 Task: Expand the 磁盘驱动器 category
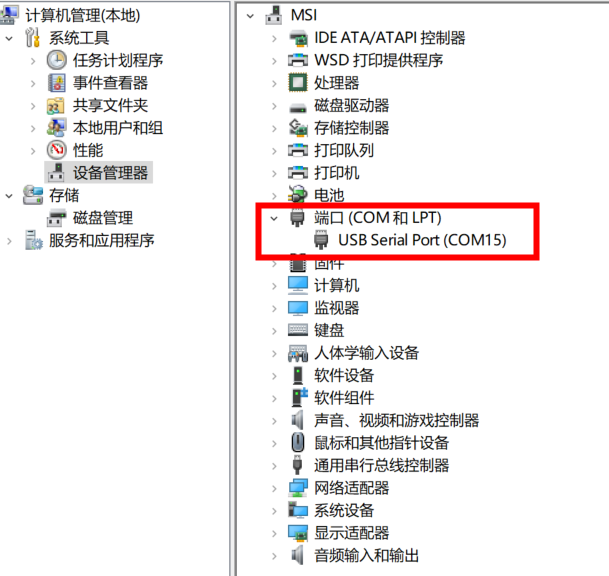[274, 106]
